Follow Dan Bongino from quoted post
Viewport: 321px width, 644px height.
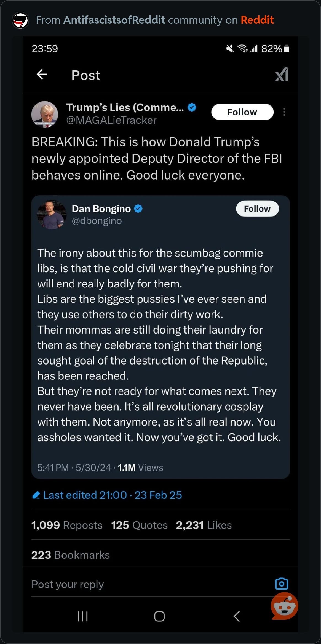pyautogui.click(x=257, y=209)
